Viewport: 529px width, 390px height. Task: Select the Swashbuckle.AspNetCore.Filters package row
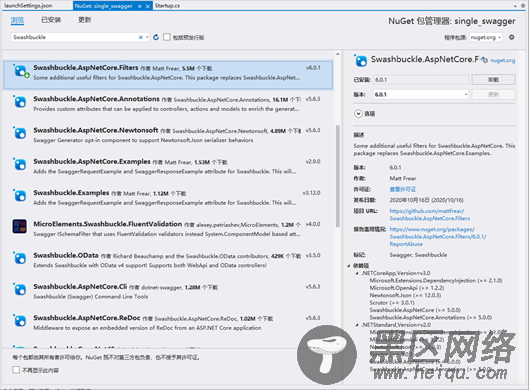click(168, 75)
